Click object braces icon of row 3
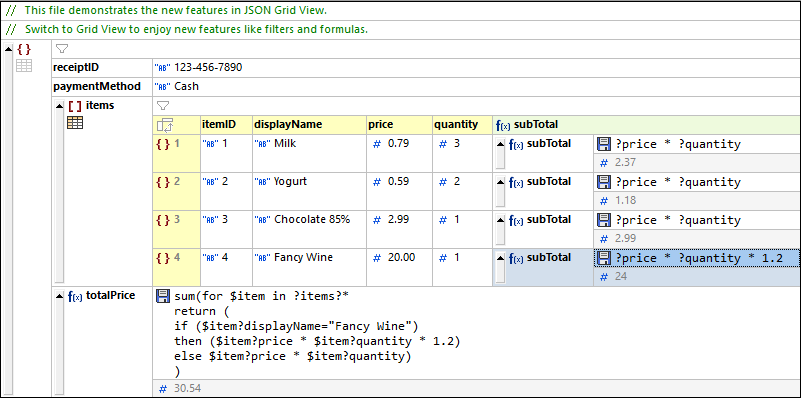This screenshot has height=398, width=801. coord(163,220)
